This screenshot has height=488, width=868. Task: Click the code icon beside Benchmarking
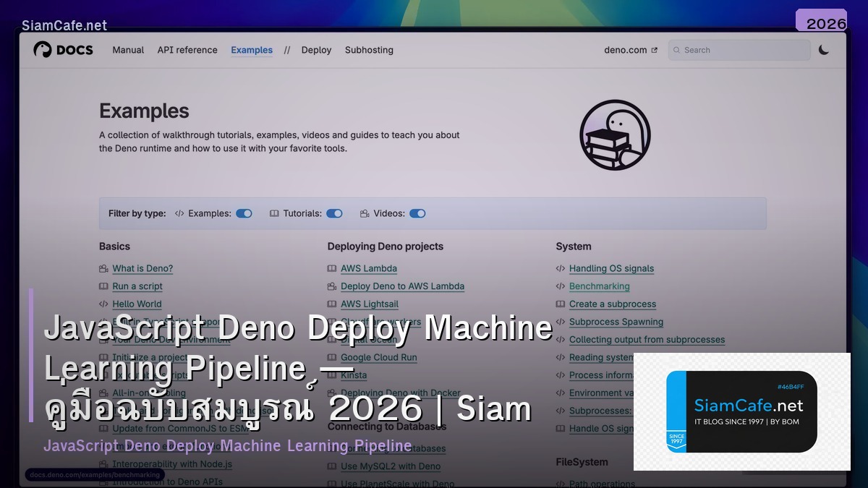pyautogui.click(x=561, y=286)
